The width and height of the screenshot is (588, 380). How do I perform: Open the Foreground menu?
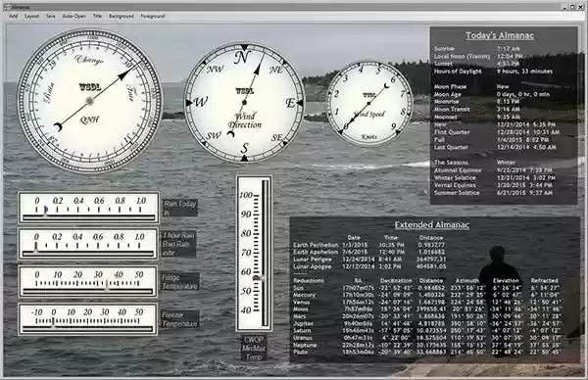click(x=153, y=16)
